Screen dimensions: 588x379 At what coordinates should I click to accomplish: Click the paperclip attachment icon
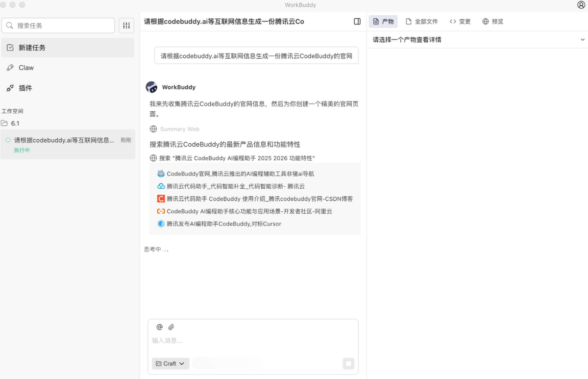coord(171,327)
